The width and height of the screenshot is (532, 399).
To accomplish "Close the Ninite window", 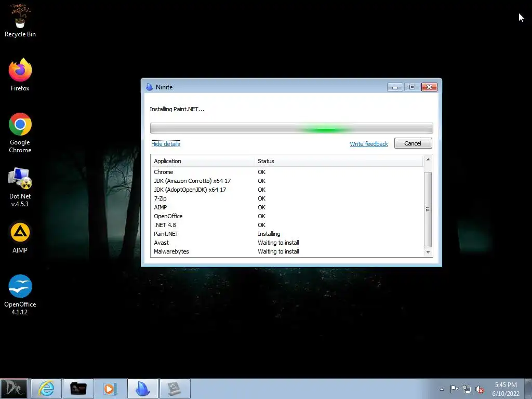I will [429, 87].
